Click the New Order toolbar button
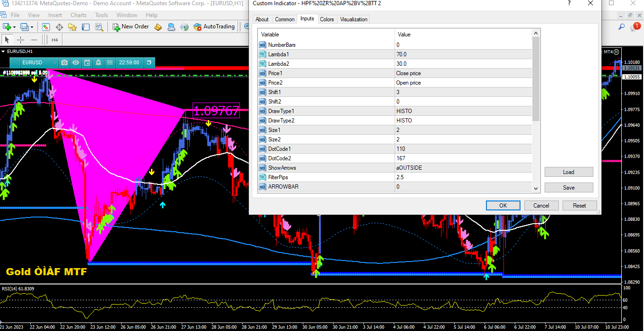The image size is (644, 331). tap(131, 27)
